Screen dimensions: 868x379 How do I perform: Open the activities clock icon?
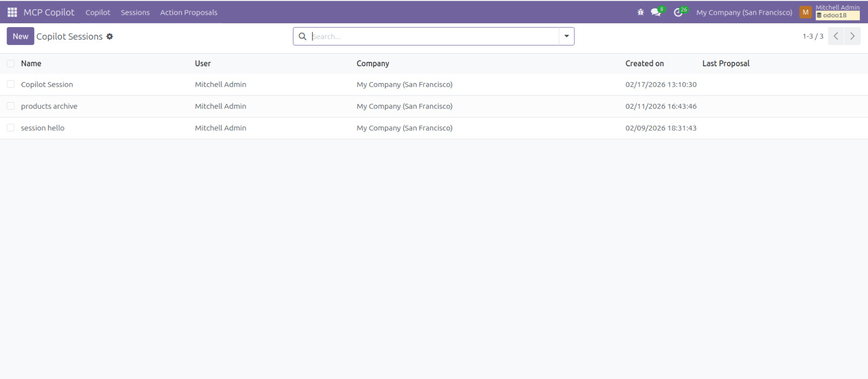pos(678,12)
